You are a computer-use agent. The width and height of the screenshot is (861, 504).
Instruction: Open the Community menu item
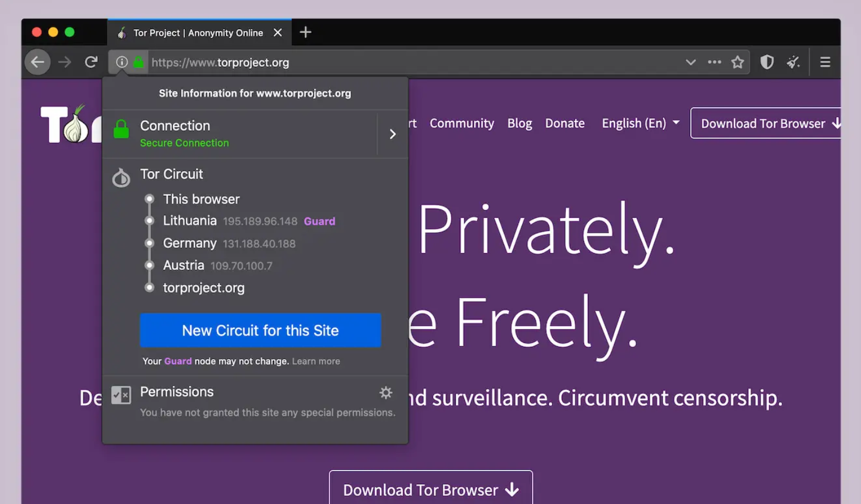(x=461, y=123)
